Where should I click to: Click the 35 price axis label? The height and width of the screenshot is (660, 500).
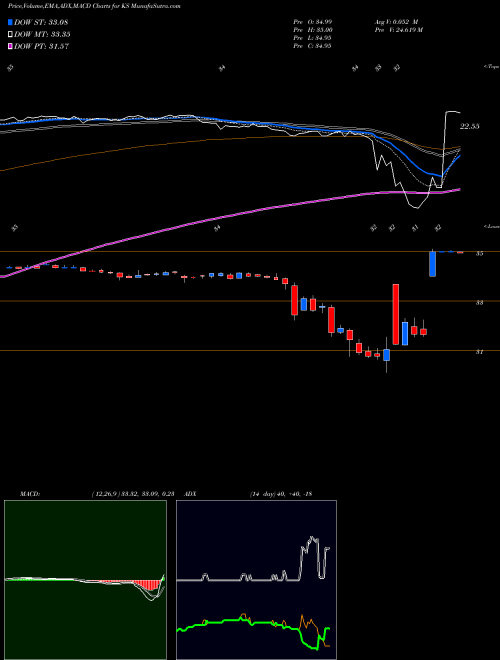pos(479,253)
